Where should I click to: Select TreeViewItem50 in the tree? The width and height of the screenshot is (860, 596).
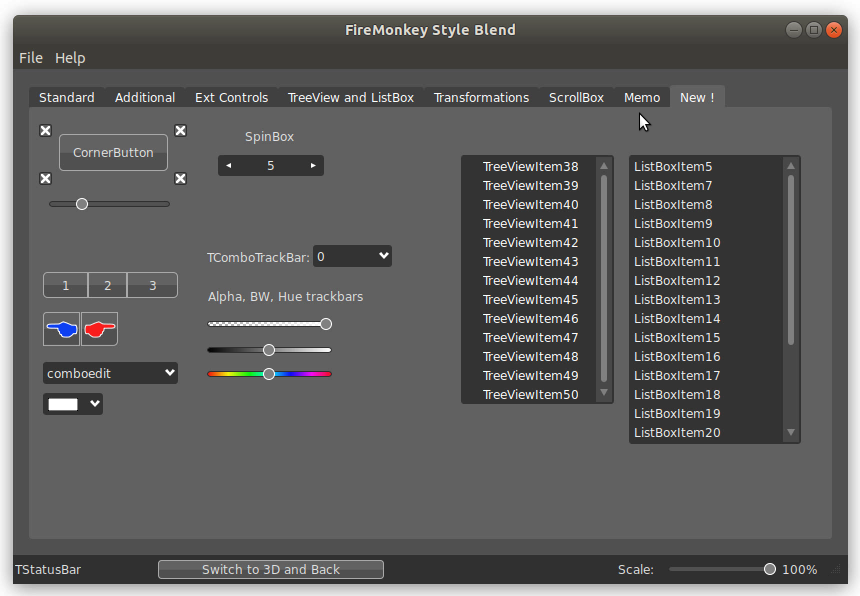click(530, 395)
